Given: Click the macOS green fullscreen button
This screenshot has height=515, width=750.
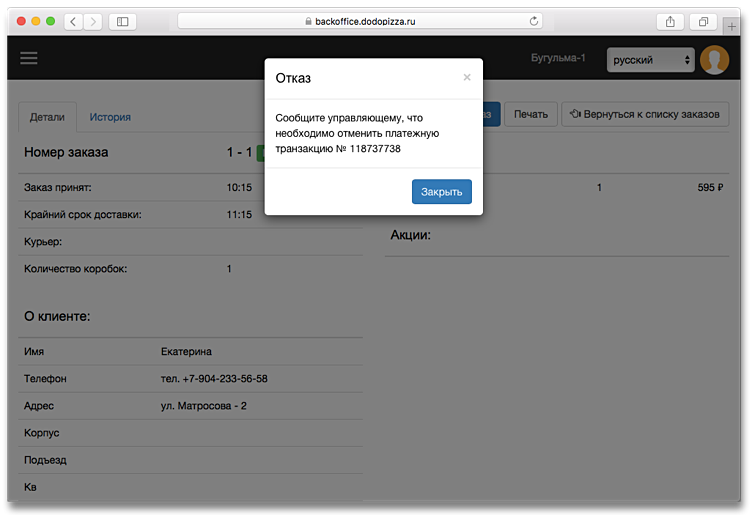Looking at the screenshot, I should tap(50, 21).
